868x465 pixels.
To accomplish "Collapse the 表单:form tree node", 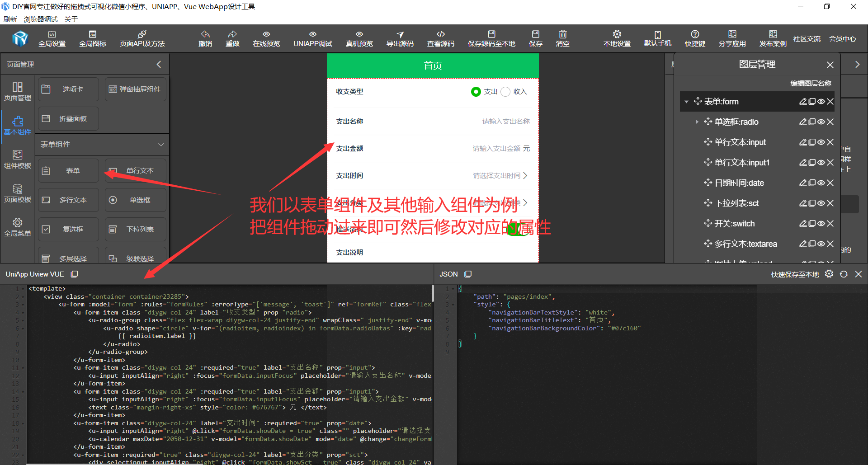I will pyautogui.click(x=686, y=102).
